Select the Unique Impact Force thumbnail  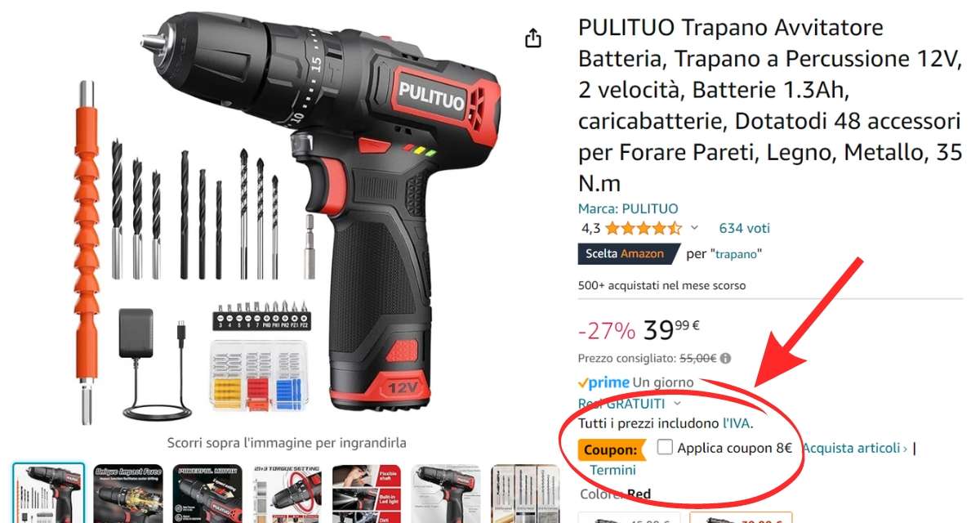pos(127,494)
